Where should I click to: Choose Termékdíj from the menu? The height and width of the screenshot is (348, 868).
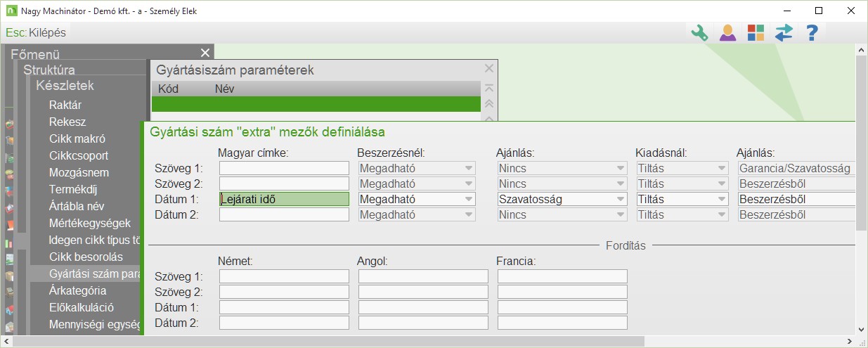[x=75, y=189]
